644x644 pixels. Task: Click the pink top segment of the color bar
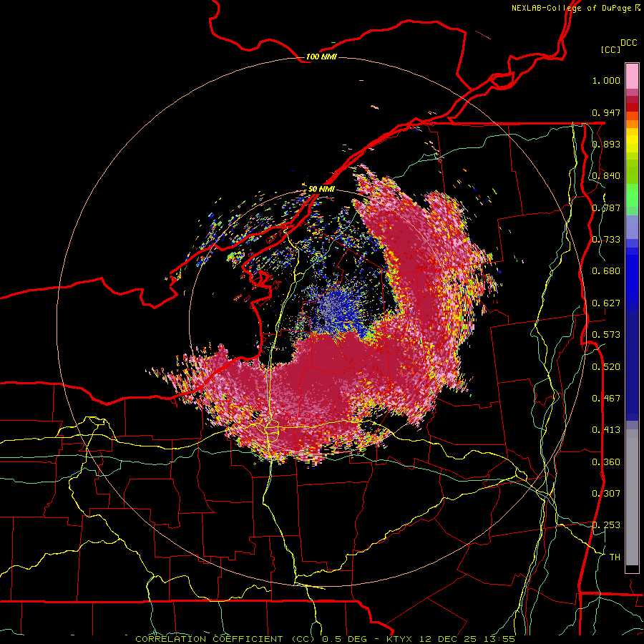(x=632, y=76)
